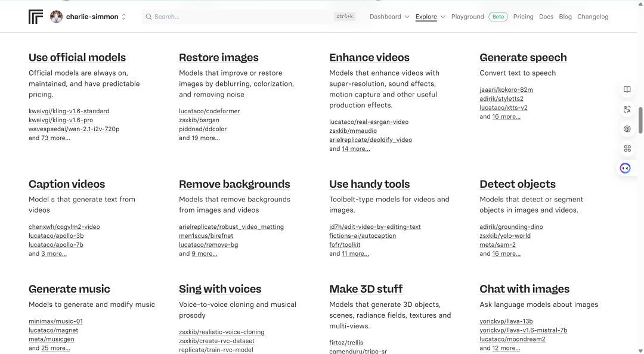The width and height of the screenshot is (644, 354).
Task: Click the 3 more link
Action: pos(54,254)
